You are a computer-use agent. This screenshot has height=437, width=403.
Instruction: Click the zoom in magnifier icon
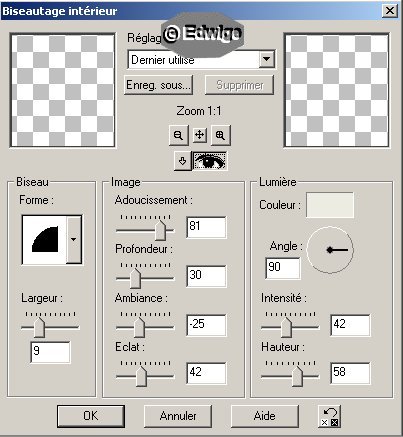(220, 135)
